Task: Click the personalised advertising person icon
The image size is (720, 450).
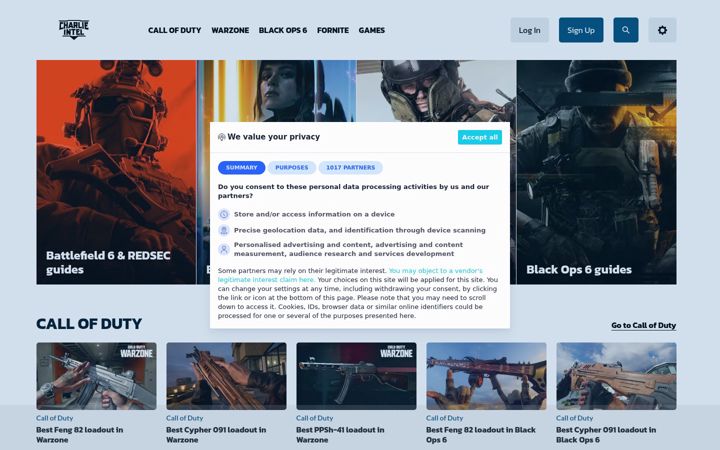Action: (224, 249)
